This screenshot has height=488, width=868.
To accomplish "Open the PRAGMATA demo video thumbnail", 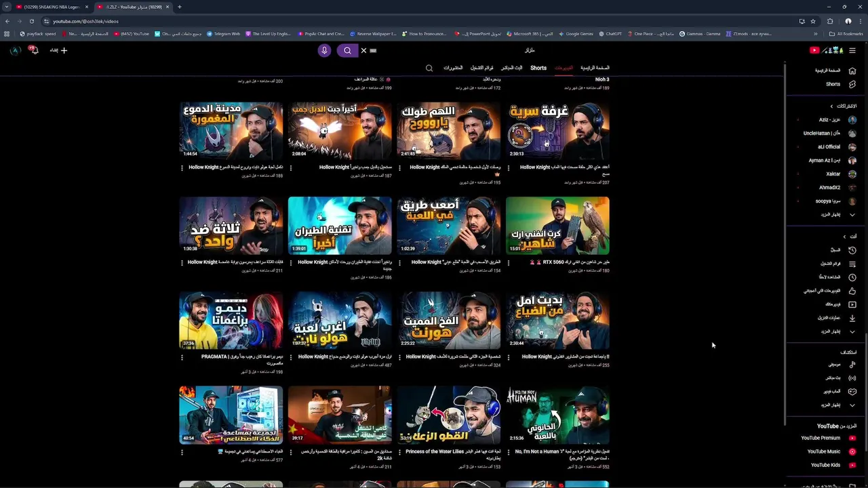I will 231,320.
